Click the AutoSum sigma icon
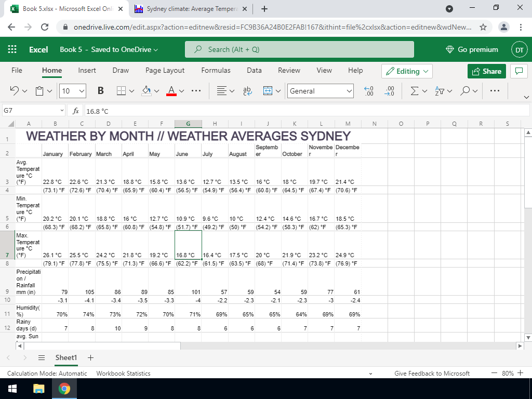 (414, 91)
